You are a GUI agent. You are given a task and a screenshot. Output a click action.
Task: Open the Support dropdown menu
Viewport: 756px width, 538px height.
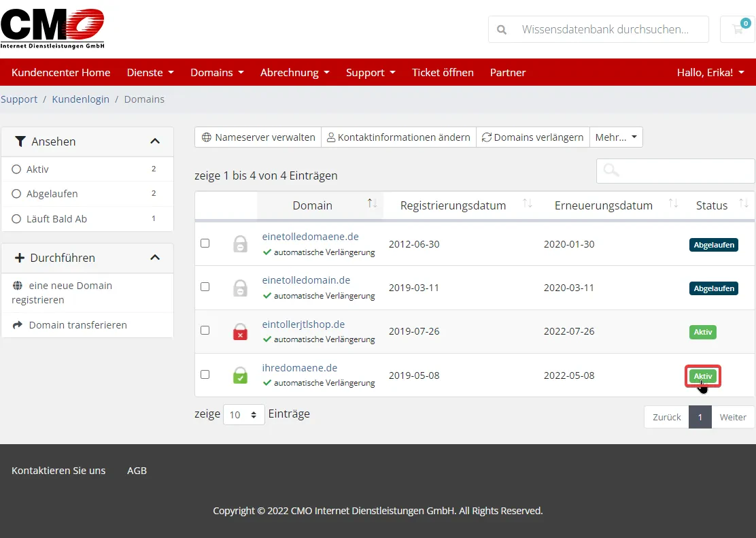pos(371,72)
